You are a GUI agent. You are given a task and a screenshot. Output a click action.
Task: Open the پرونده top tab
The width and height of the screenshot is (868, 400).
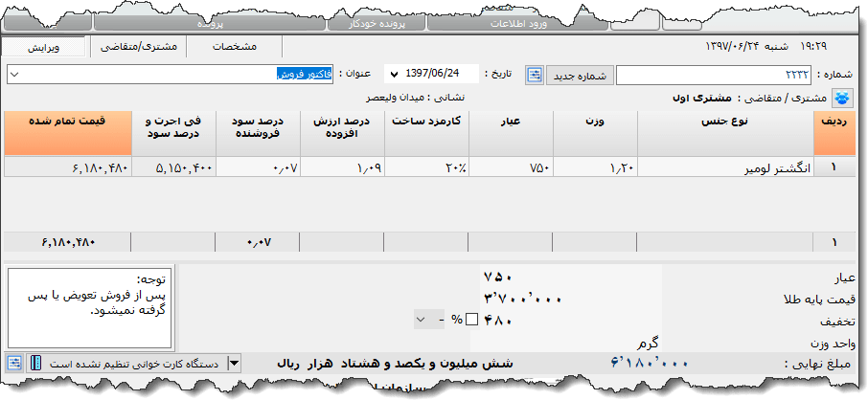pos(211,24)
